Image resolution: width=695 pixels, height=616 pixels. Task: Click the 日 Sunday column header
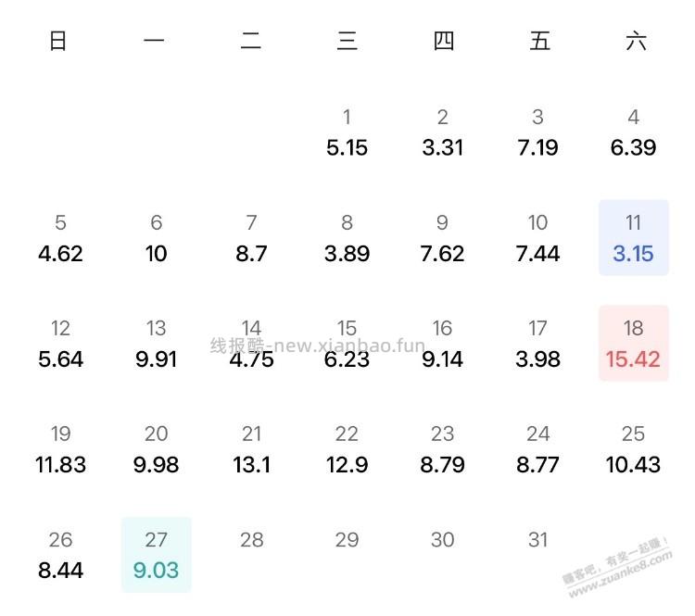[x=58, y=41]
